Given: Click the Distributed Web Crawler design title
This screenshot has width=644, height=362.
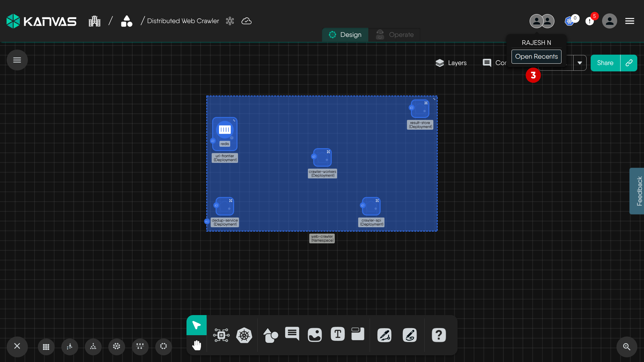Looking at the screenshot, I should (x=183, y=21).
